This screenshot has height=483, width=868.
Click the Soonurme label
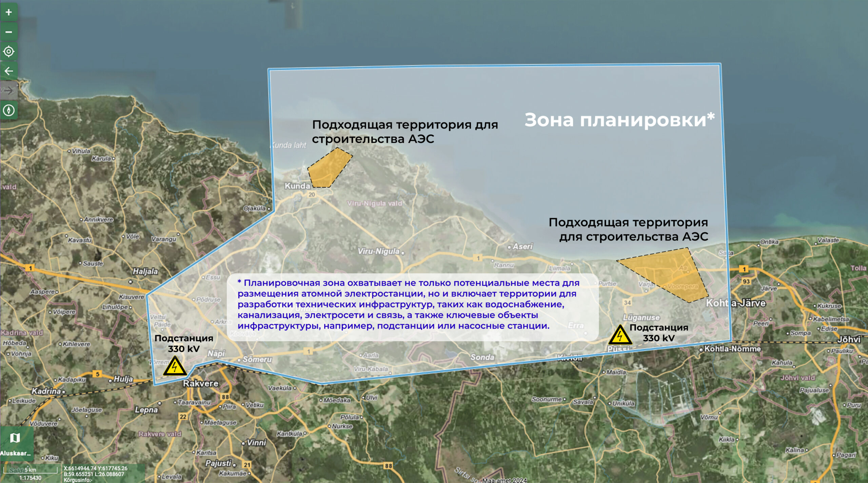coord(547,399)
